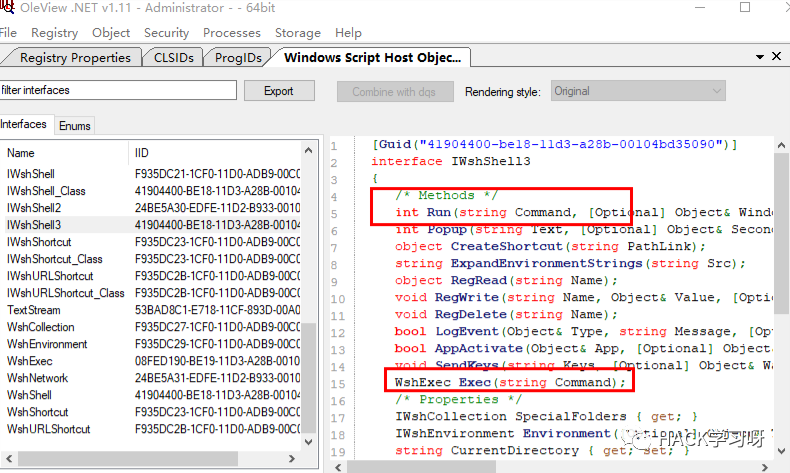
Task: Click the Run method code line
Action: pos(583,213)
